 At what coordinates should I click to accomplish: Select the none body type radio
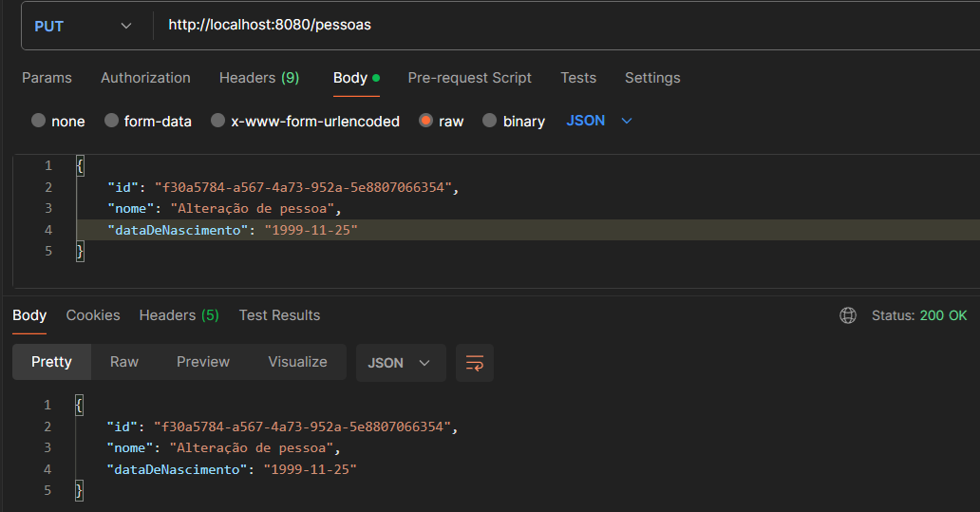click(x=39, y=121)
